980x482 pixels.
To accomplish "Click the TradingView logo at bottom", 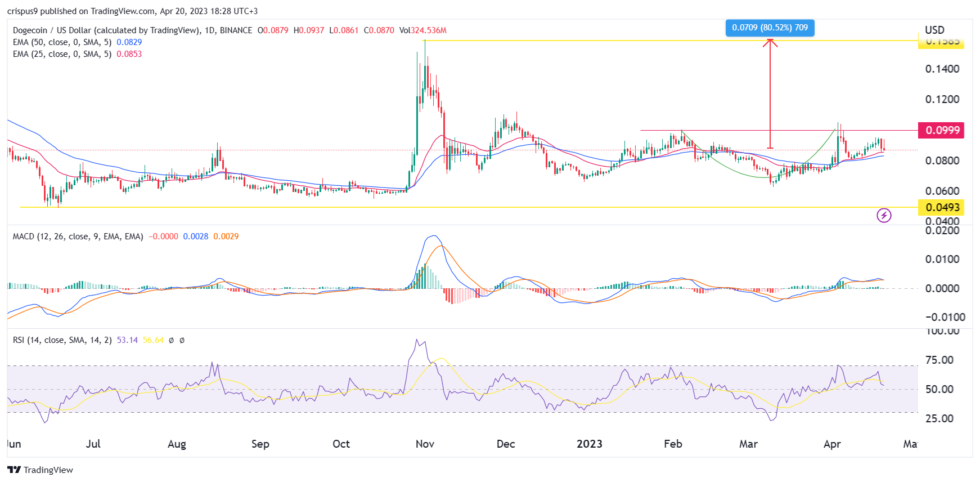I will point(41,470).
